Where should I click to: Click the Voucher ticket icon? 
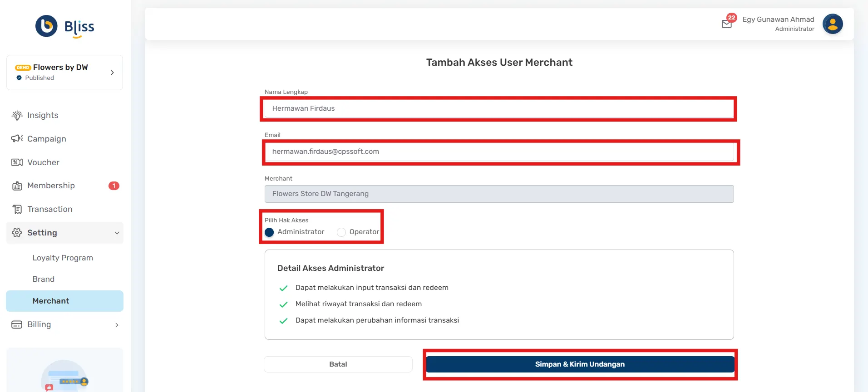coord(17,162)
